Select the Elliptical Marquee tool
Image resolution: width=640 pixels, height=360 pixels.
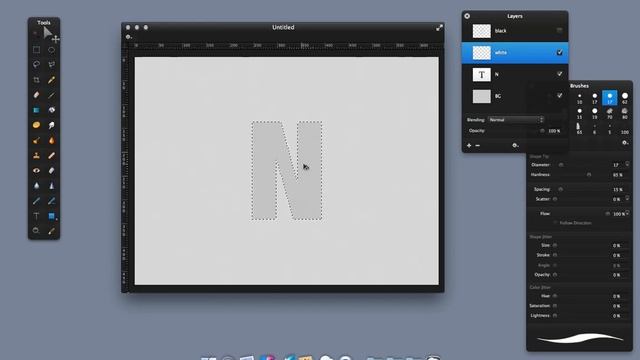51,50
